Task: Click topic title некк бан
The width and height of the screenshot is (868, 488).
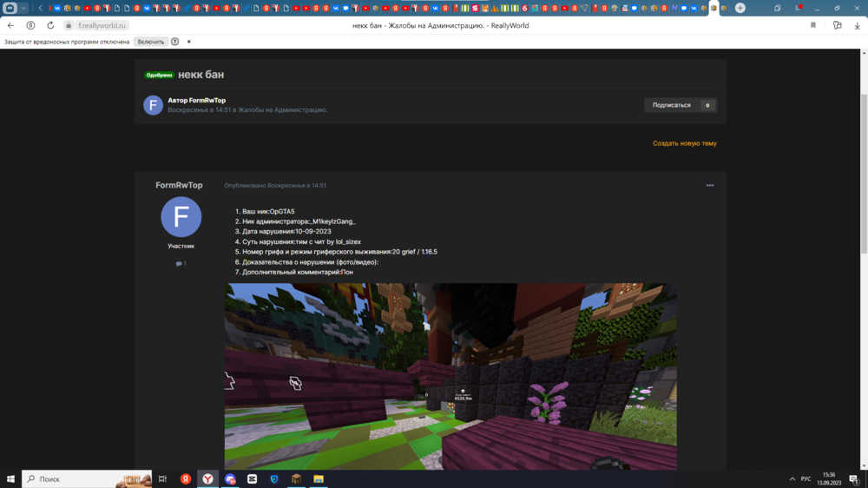Action: click(201, 74)
